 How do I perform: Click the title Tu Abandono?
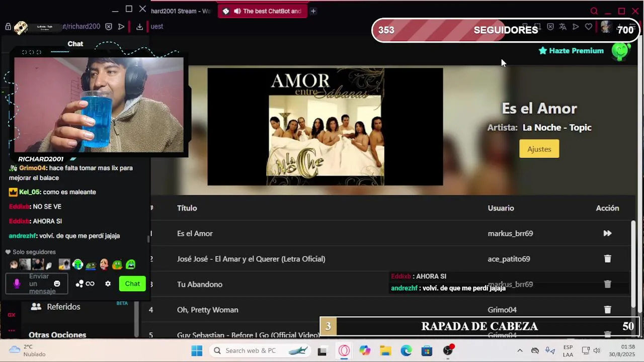tap(199, 284)
